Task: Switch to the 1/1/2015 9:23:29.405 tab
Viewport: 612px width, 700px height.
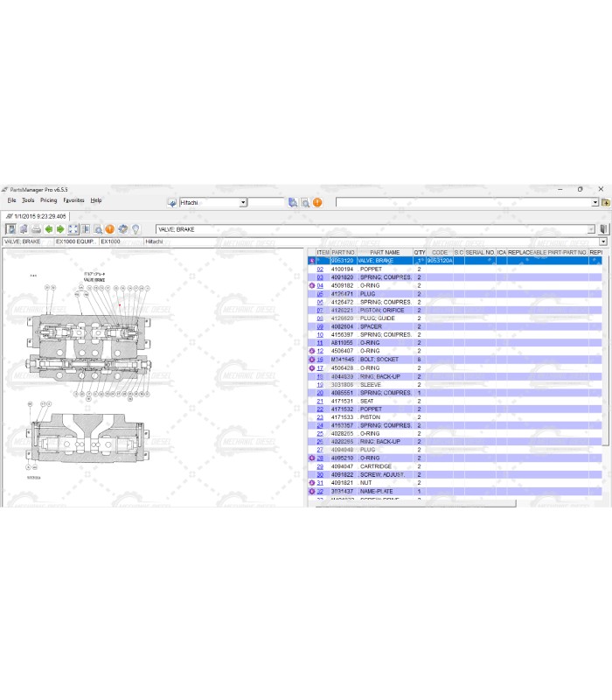Action: pos(38,216)
